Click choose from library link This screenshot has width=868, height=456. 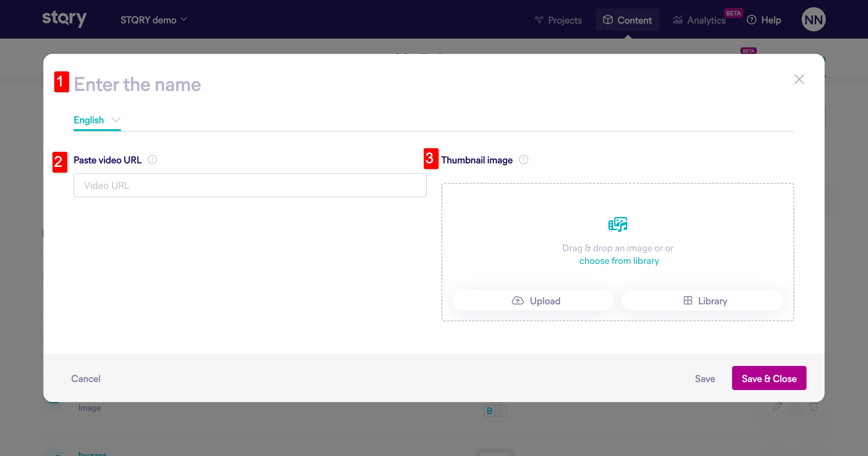pyautogui.click(x=619, y=261)
